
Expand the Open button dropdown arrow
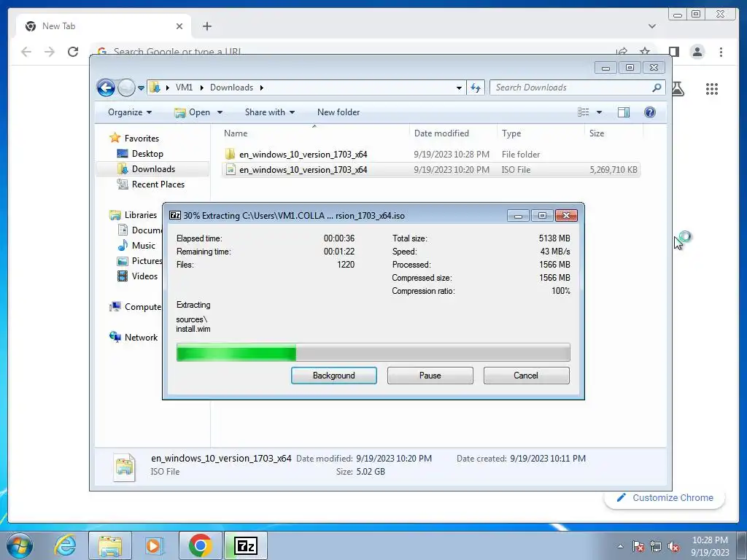(220, 112)
